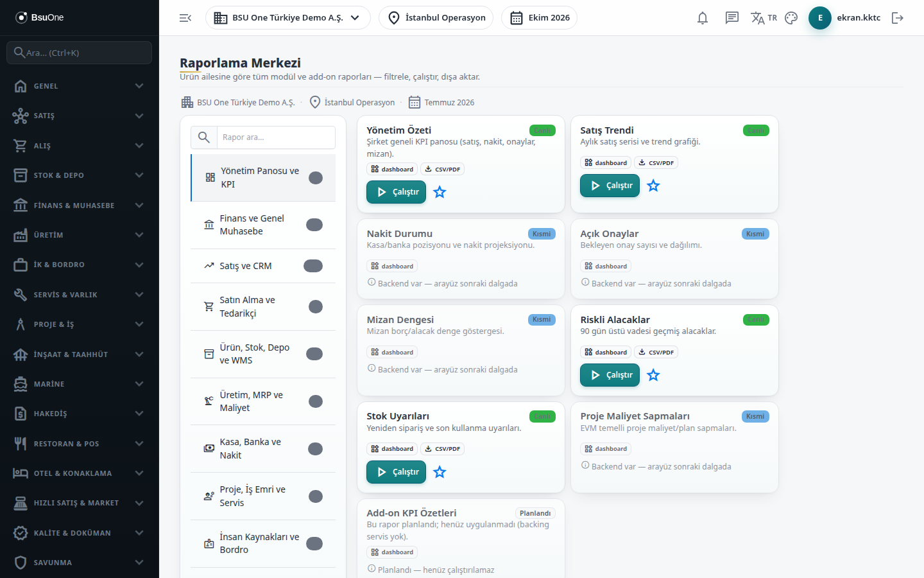924x578 pixels.
Task: Toggle the Finans ve Genel Muhasebe switch
Action: 314,225
